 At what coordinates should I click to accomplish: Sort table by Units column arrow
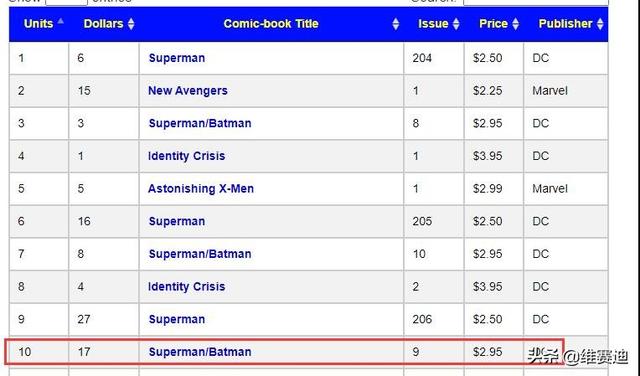point(60,22)
